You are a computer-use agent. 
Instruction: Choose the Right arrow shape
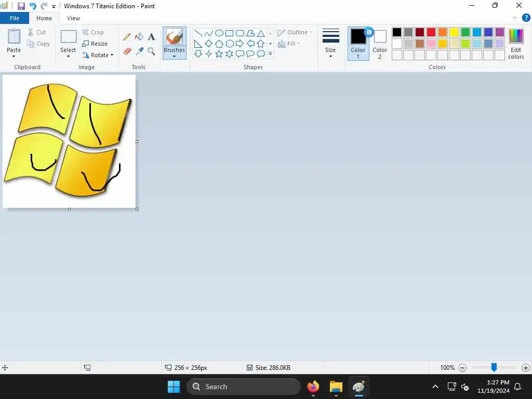click(240, 44)
